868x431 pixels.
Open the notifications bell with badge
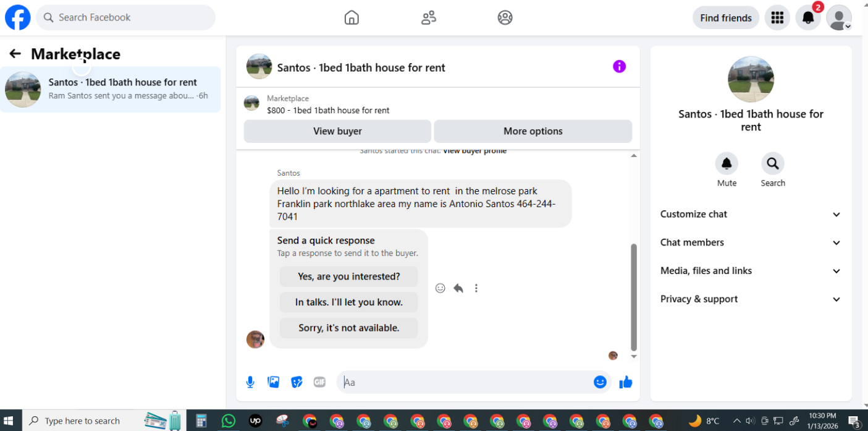click(808, 17)
